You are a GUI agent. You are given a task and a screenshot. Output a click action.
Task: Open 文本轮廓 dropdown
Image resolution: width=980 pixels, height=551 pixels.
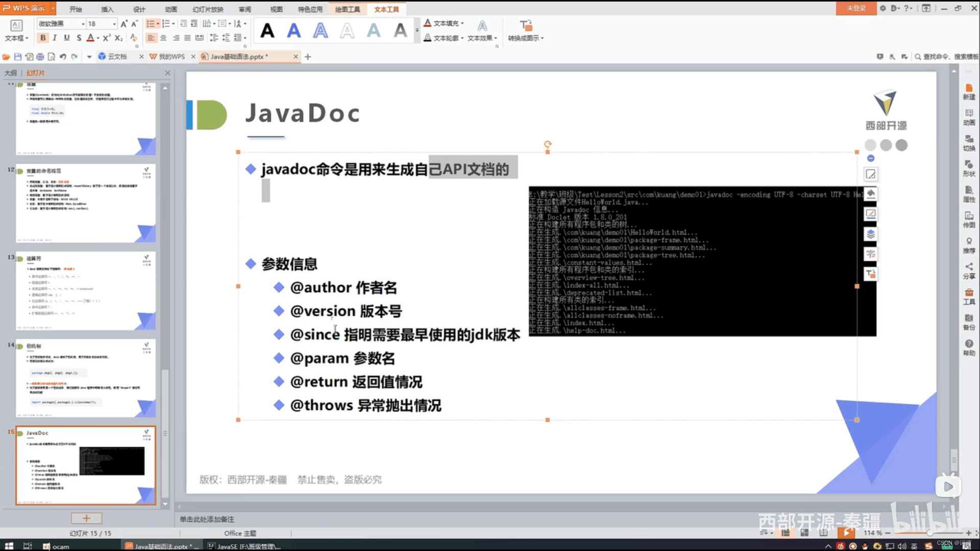[x=444, y=38]
